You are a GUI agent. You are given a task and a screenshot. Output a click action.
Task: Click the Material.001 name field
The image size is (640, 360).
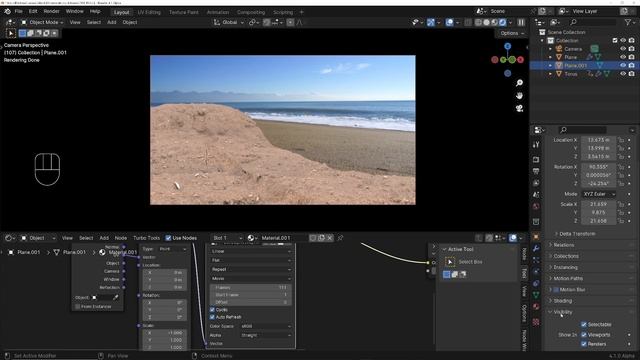click(x=283, y=238)
